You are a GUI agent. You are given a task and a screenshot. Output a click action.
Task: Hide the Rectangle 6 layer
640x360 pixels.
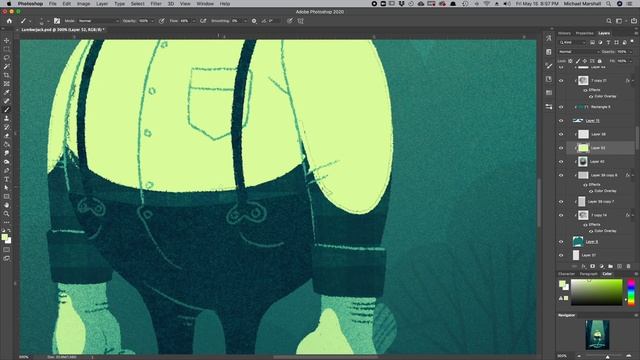click(561, 107)
